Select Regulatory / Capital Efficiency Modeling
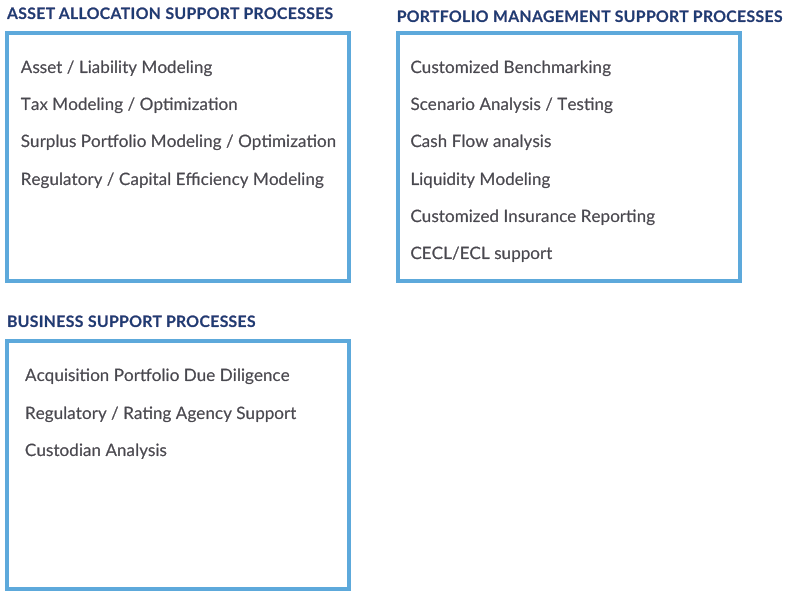797x599 pixels. 172,179
